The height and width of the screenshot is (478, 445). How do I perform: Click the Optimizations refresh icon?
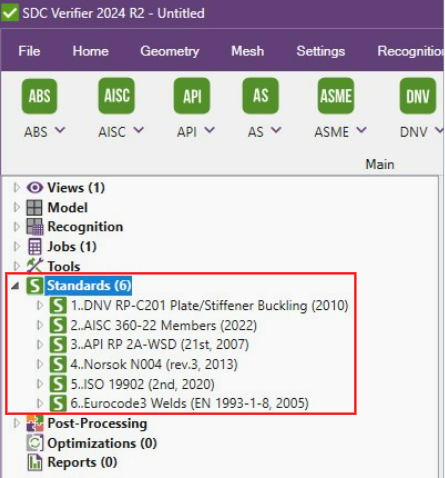(35, 443)
